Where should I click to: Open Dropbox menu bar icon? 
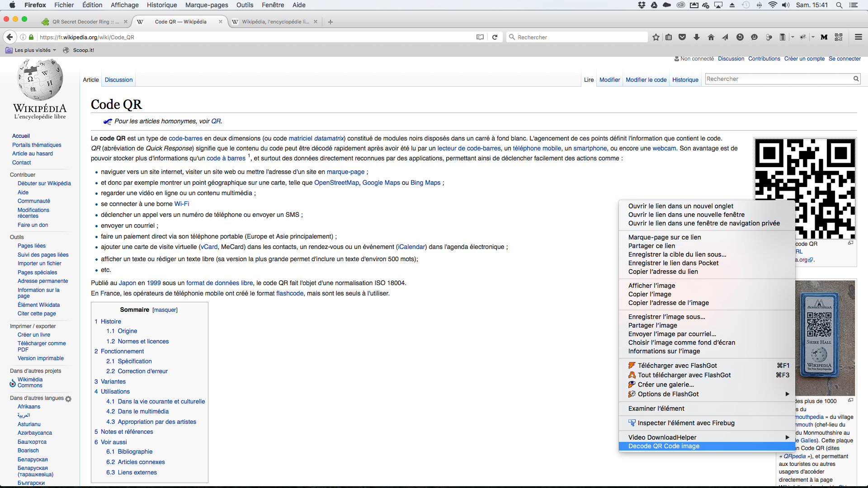pos(642,5)
